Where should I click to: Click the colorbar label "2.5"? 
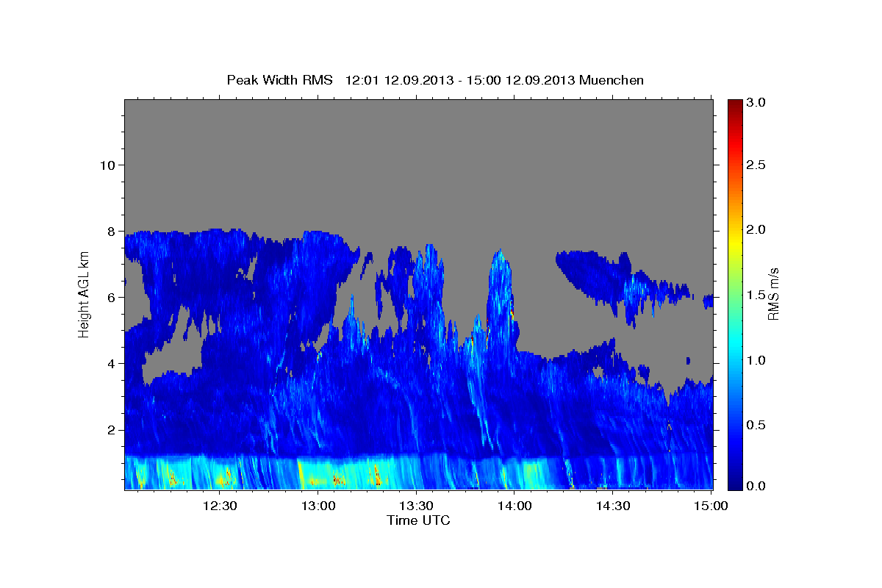pyautogui.click(x=756, y=165)
